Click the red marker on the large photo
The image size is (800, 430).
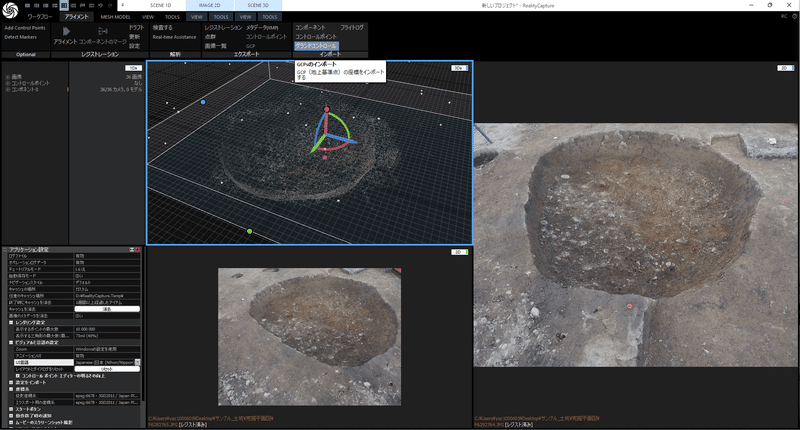pos(629,306)
